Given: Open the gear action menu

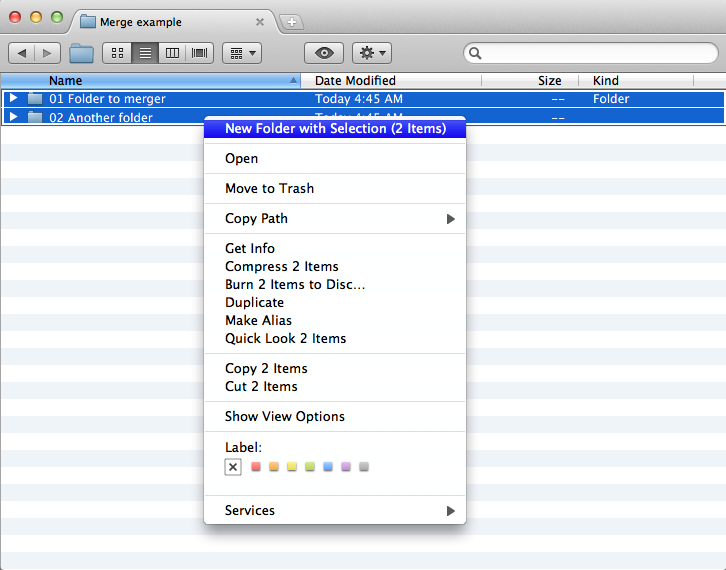Looking at the screenshot, I should coord(372,53).
